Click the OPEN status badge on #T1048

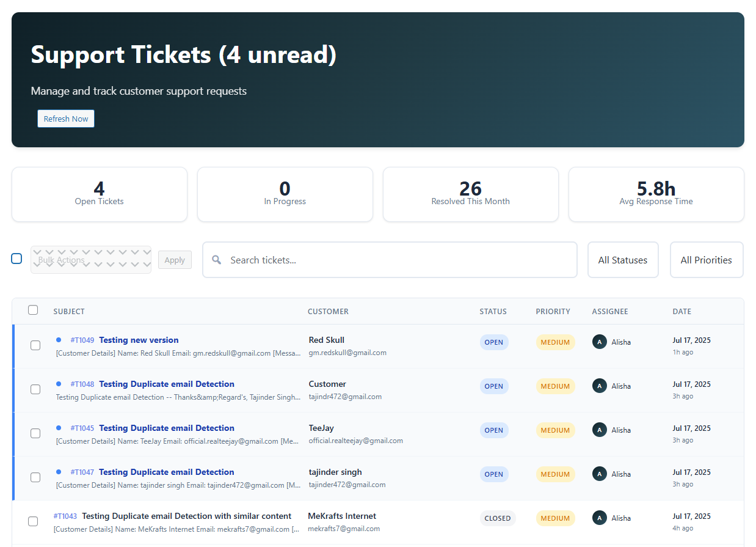494,386
